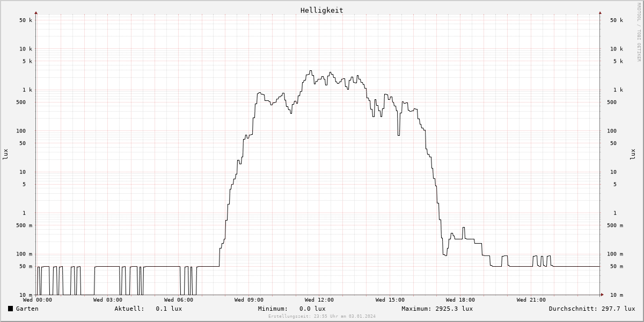Click the Wed 00:00 time axis label
This screenshot has height=322, width=644.
(x=38, y=300)
